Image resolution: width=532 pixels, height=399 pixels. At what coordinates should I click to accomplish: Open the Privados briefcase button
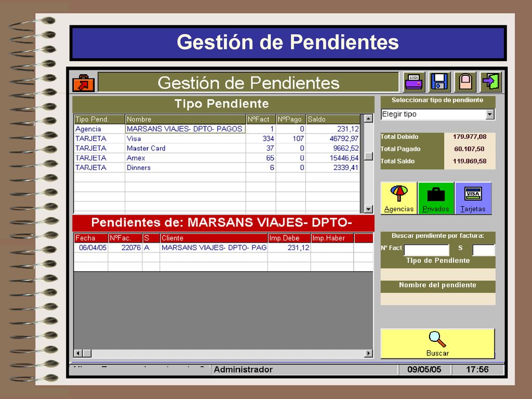pos(436,198)
